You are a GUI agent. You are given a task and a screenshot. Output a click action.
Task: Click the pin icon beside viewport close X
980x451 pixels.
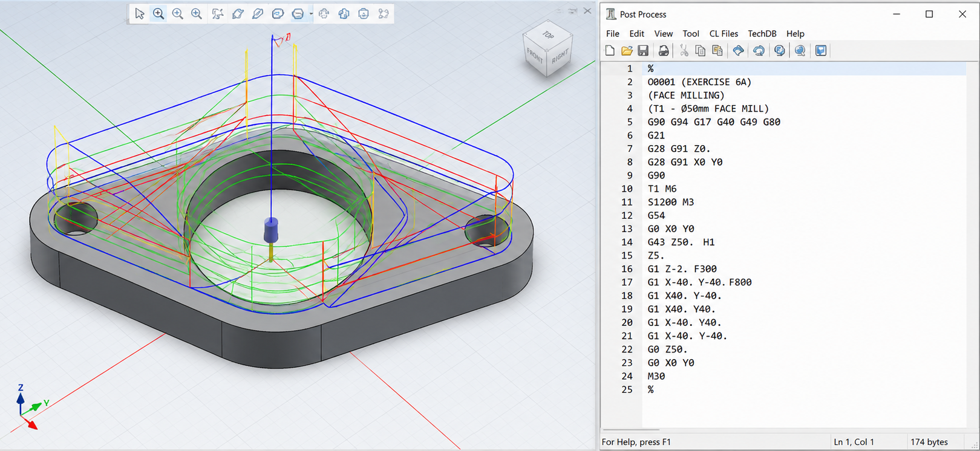coord(573,11)
